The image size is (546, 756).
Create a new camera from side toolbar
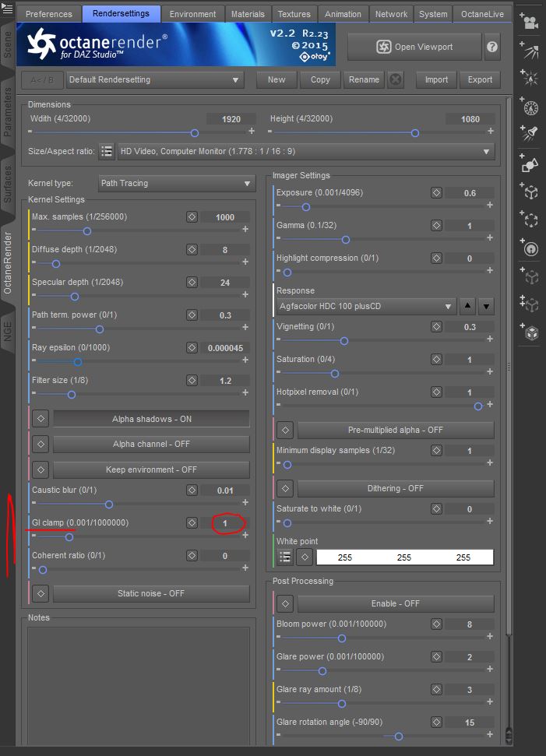click(530, 21)
